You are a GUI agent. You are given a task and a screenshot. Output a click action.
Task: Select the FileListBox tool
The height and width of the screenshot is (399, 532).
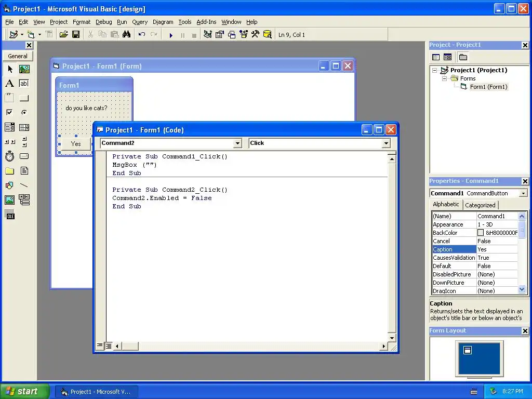point(24,170)
